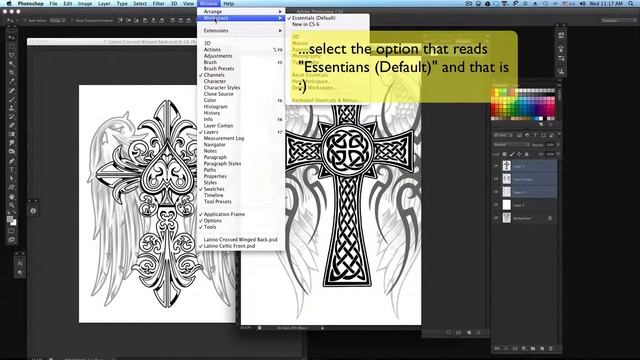Select the Crop tool
The image size is (640, 360).
click(x=12, y=73)
